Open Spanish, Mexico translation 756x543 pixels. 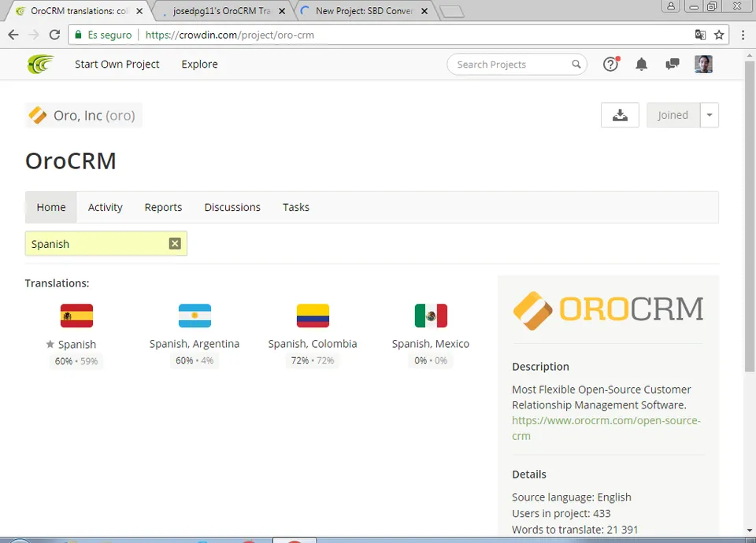tap(431, 344)
